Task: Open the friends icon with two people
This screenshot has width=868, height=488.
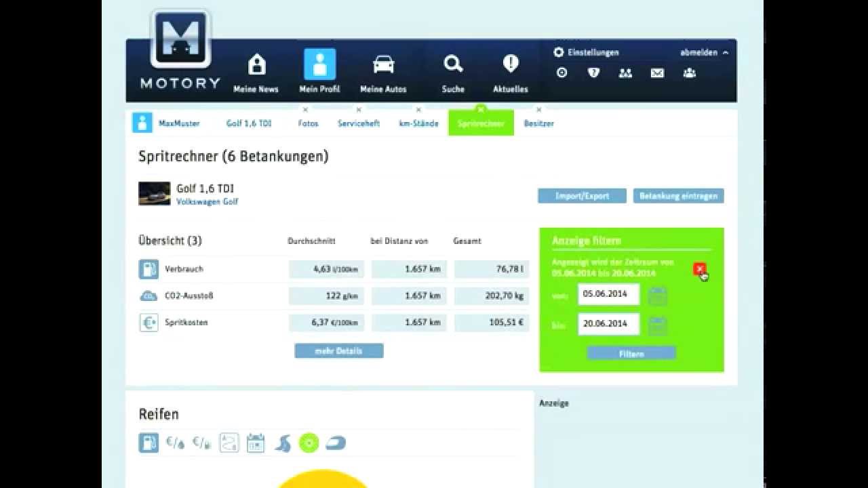Action: pos(625,73)
